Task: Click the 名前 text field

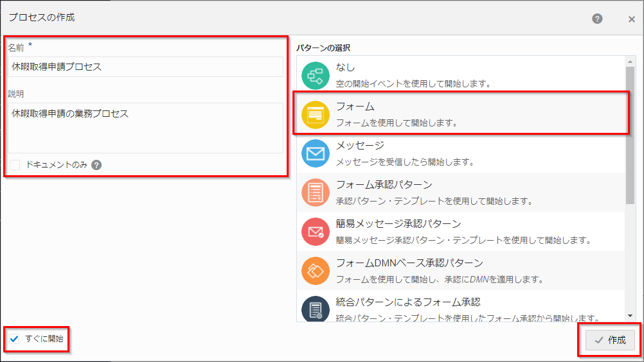Action: point(145,67)
